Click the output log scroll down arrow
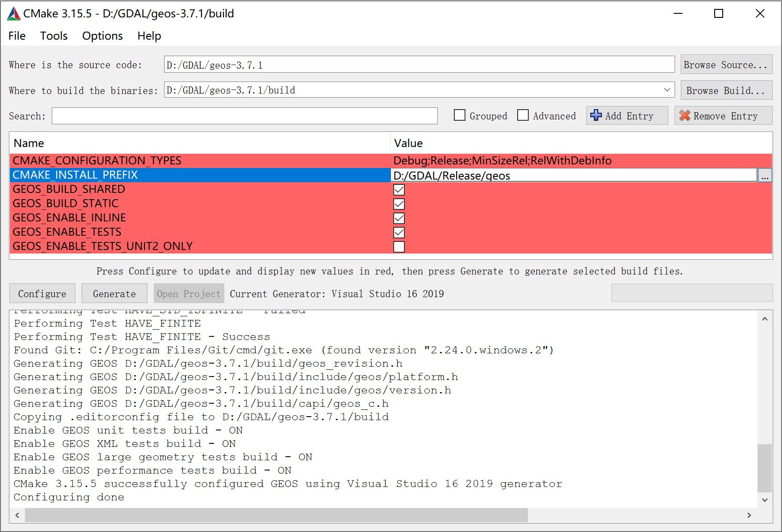Screen dimensions: 782x532 pyautogui.click(x=765, y=500)
